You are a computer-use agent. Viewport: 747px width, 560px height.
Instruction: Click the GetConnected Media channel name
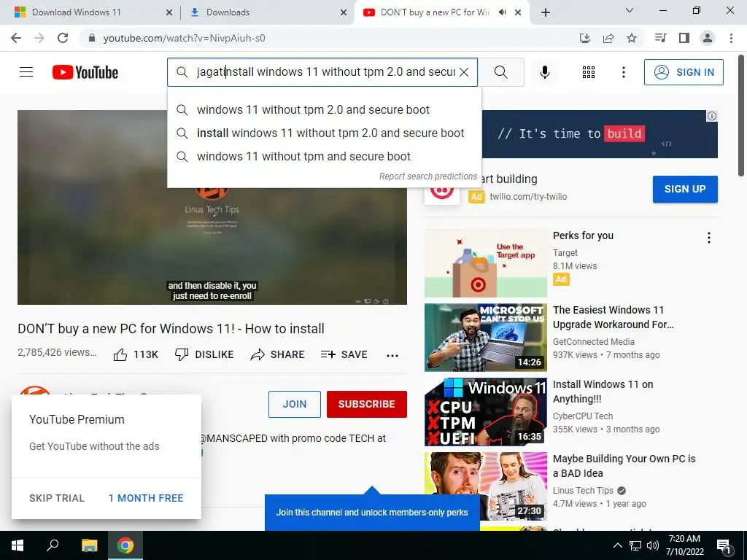[x=594, y=342]
